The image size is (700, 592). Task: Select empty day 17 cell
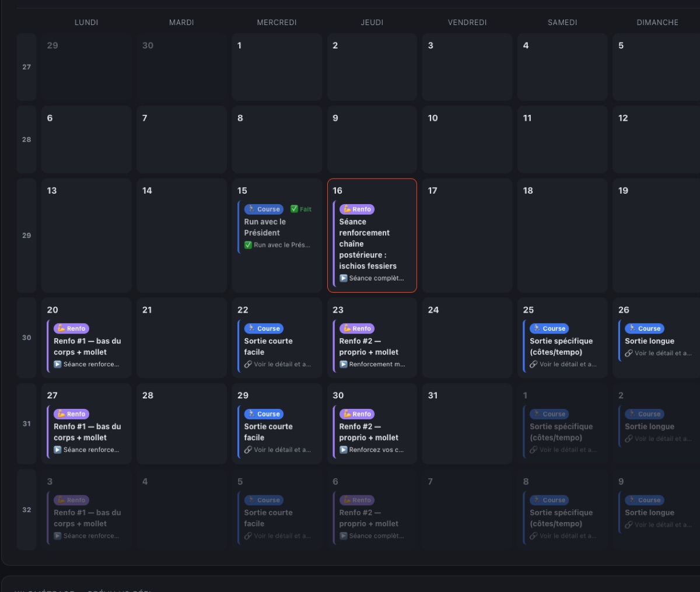pyautogui.click(x=467, y=235)
